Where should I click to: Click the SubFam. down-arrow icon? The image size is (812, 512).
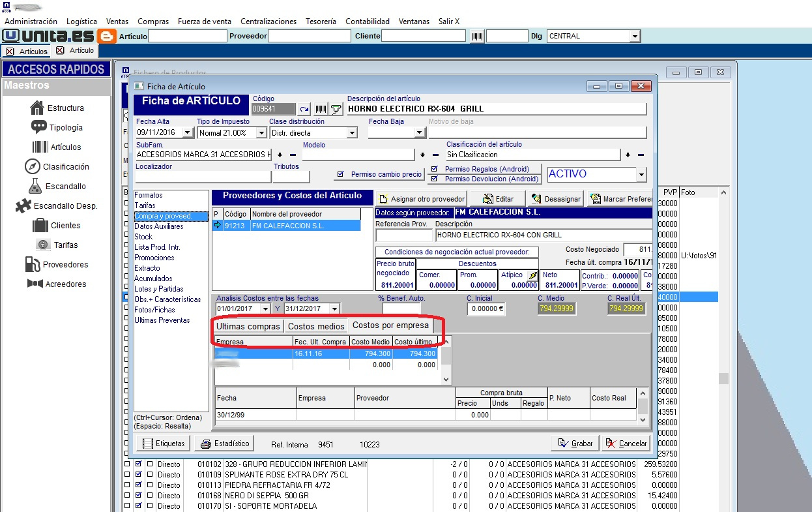pos(280,155)
